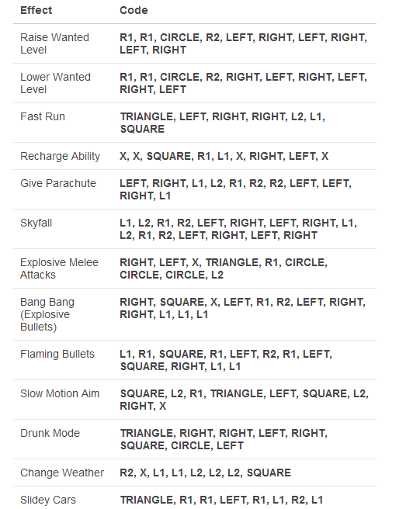Click the Fast Run effect label
The width and height of the screenshot is (420, 509).
coord(43,116)
